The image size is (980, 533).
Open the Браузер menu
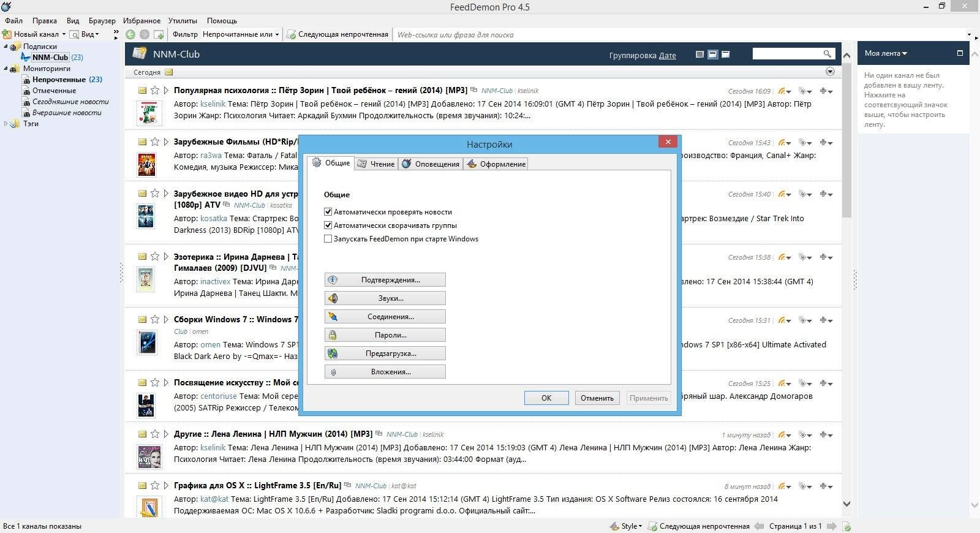pos(102,20)
